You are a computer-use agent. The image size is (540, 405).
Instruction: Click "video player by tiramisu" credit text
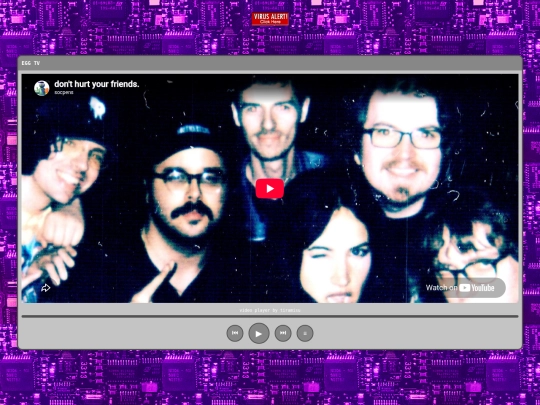click(x=270, y=310)
